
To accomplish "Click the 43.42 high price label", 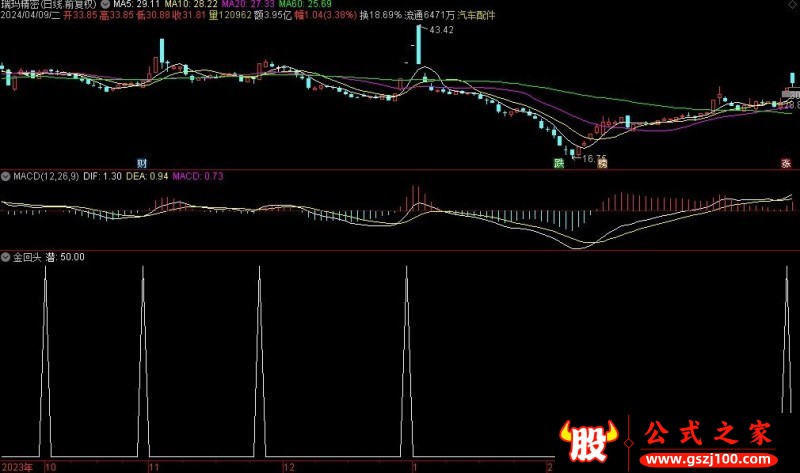I will click(x=440, y=31).
